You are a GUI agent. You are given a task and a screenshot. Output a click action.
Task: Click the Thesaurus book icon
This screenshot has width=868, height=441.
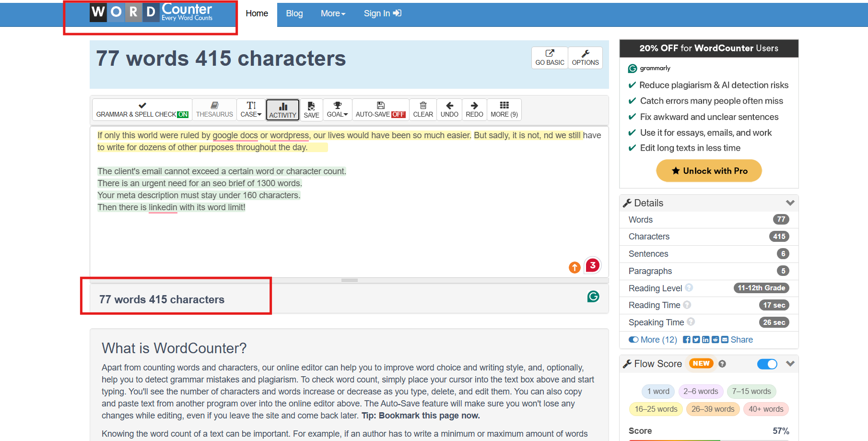pos(214,106)
